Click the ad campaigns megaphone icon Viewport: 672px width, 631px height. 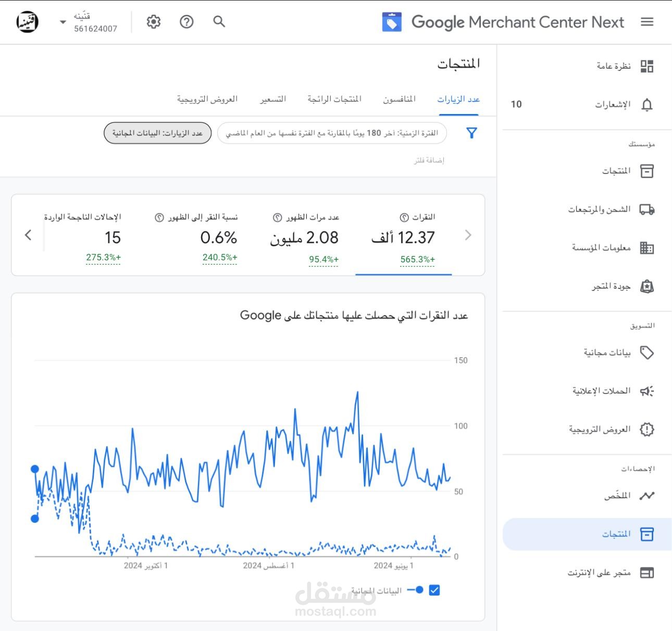[647, 391]
